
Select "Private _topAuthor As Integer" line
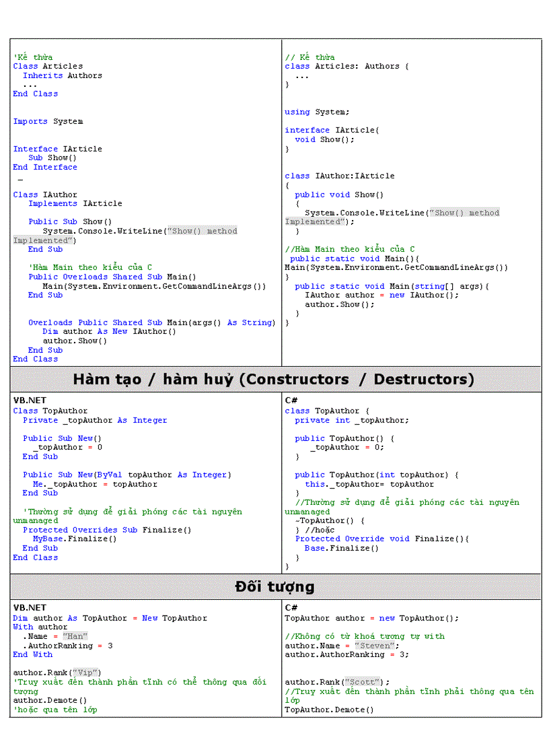tap(95, 420)
